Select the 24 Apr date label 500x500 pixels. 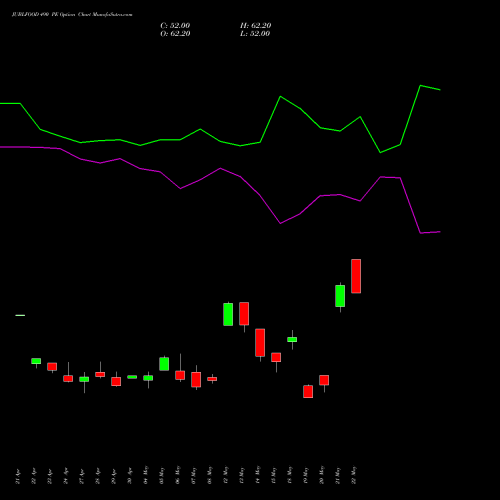click(x=66, y=477)
